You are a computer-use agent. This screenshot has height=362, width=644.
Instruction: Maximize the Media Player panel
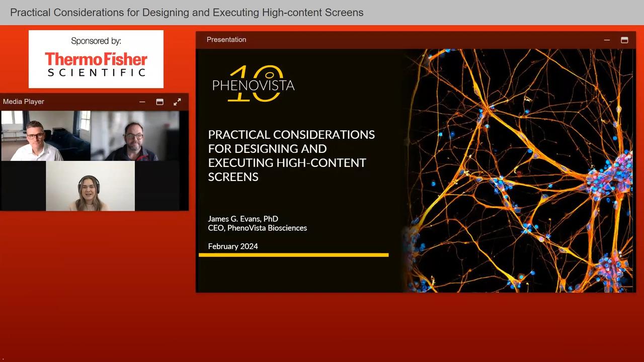pyautogui.click(x=159, y=102)
